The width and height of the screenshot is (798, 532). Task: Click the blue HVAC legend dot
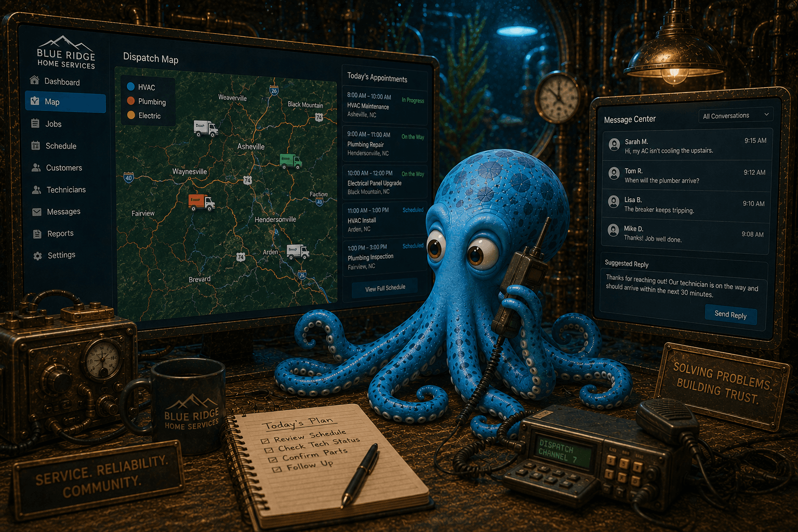click(131, 87)
